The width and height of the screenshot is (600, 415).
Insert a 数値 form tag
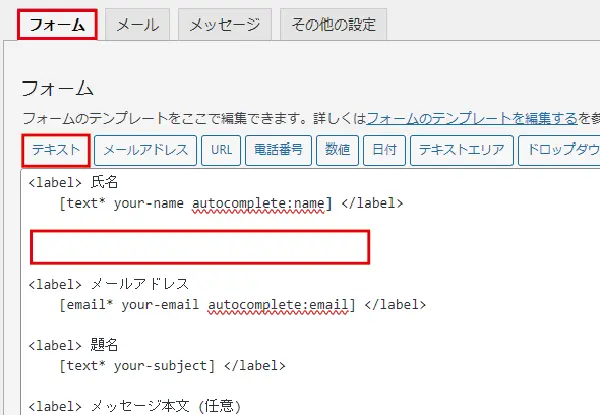pos(337,150)
